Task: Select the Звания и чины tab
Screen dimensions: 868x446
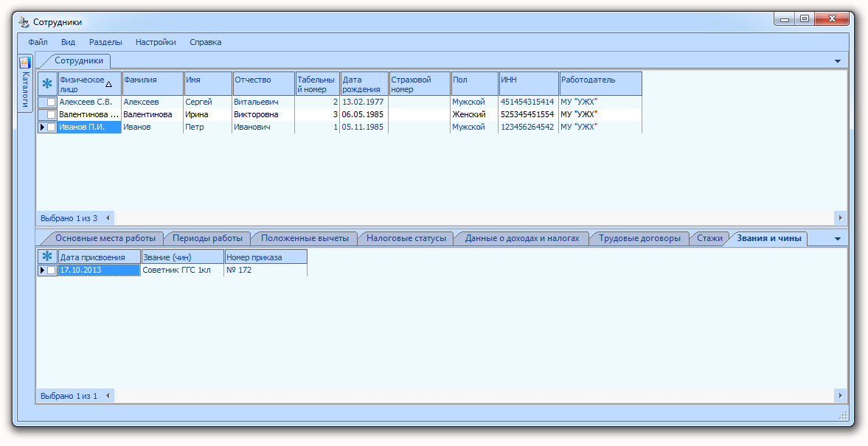Action: coord(769,239)
